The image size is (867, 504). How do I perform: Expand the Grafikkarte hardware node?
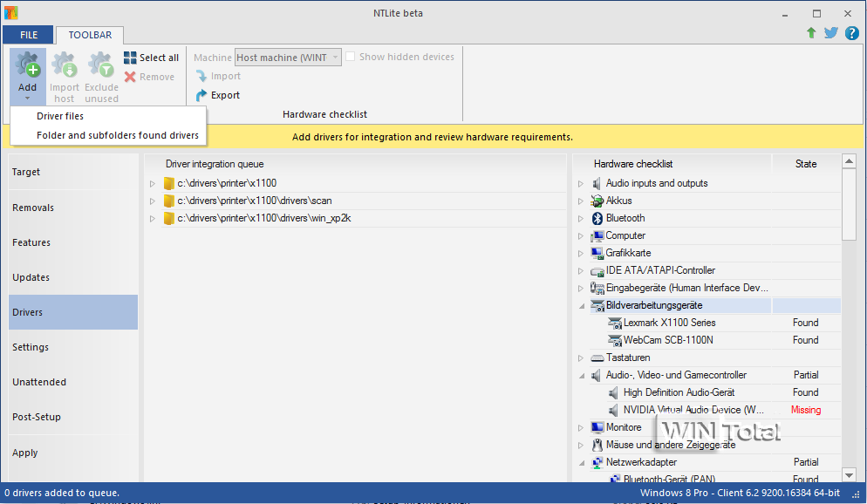[x=582, y=253]
